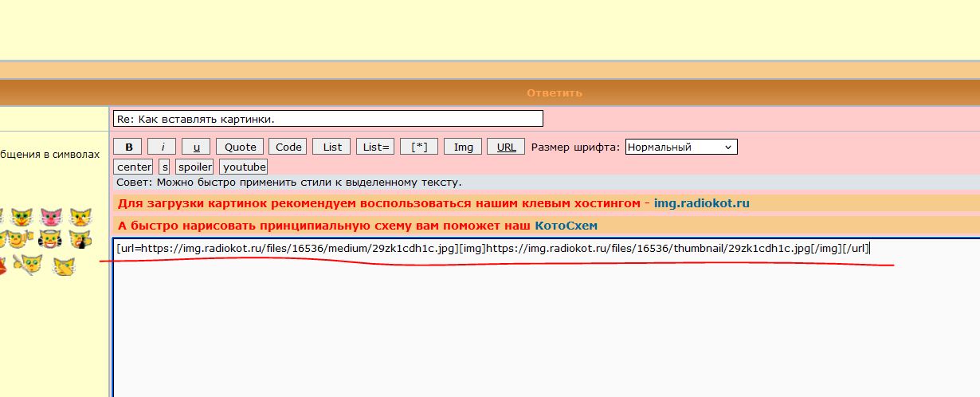980x397 pixels.
Task: Click the 'Ответить' header bar
Action: click(x=555, y=92)
